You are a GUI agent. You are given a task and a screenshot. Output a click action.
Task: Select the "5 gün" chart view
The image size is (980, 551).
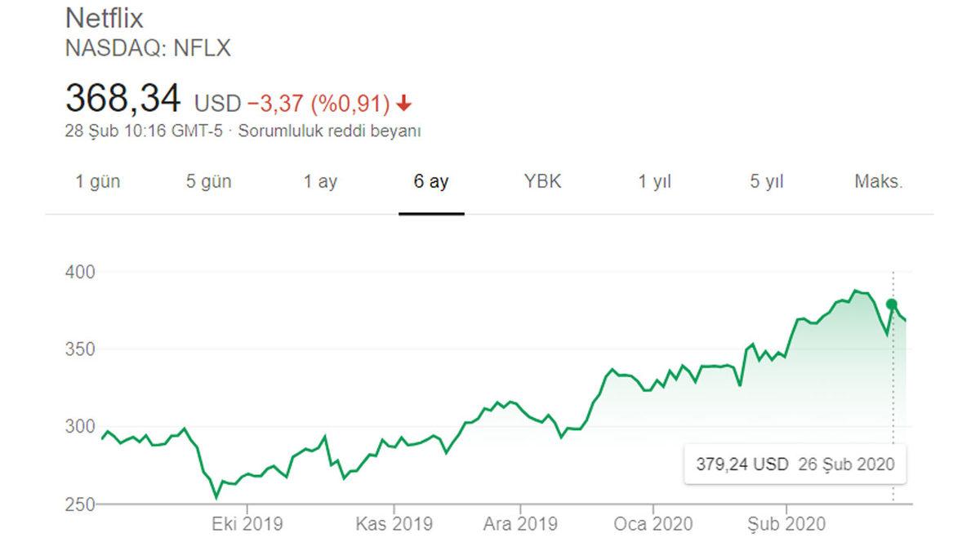point(211,182)
